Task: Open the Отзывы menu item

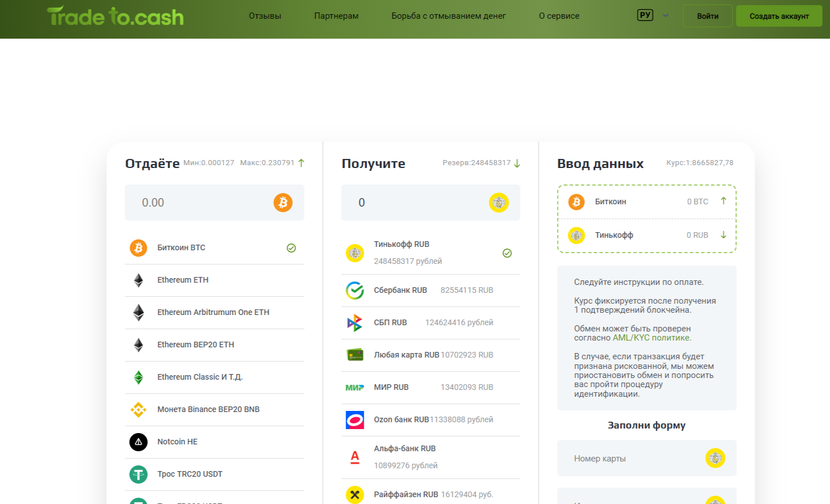Action: pyautogui.click(x=265, y=16)
